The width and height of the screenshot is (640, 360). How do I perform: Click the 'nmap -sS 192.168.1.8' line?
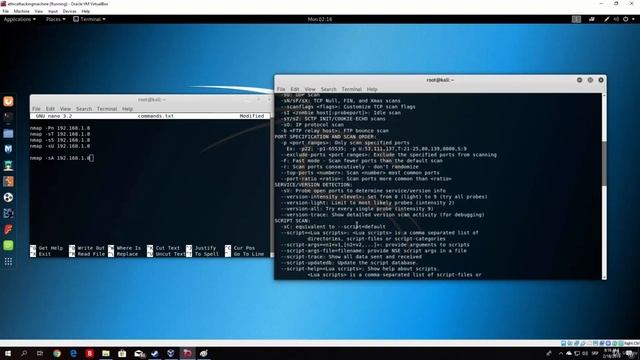[x=60, y=140]
